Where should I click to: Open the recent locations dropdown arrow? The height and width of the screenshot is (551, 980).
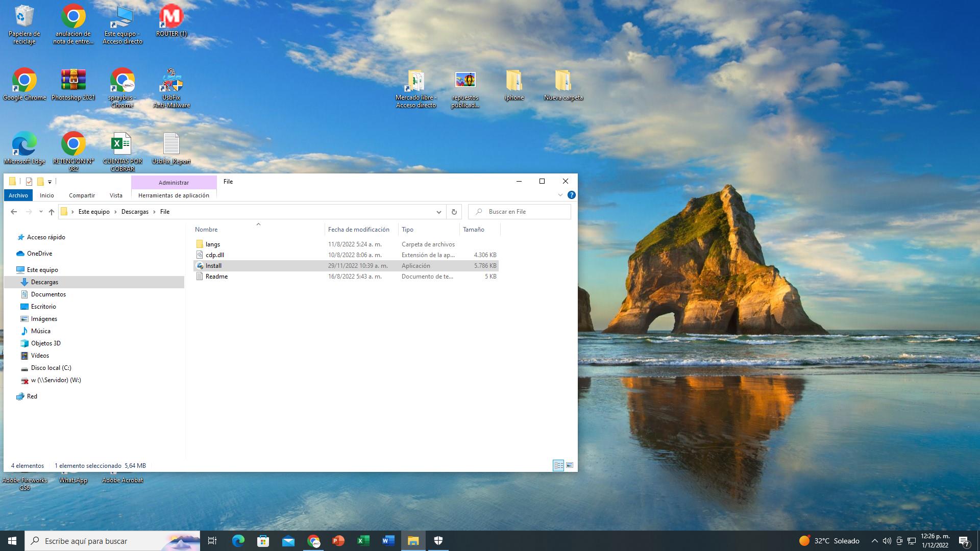pos(41,212)
